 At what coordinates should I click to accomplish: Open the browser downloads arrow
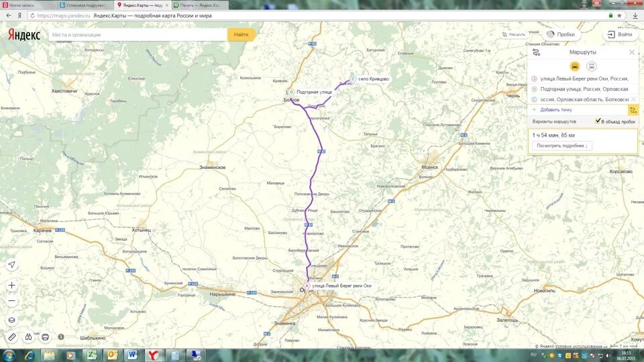tap(635, 15)
